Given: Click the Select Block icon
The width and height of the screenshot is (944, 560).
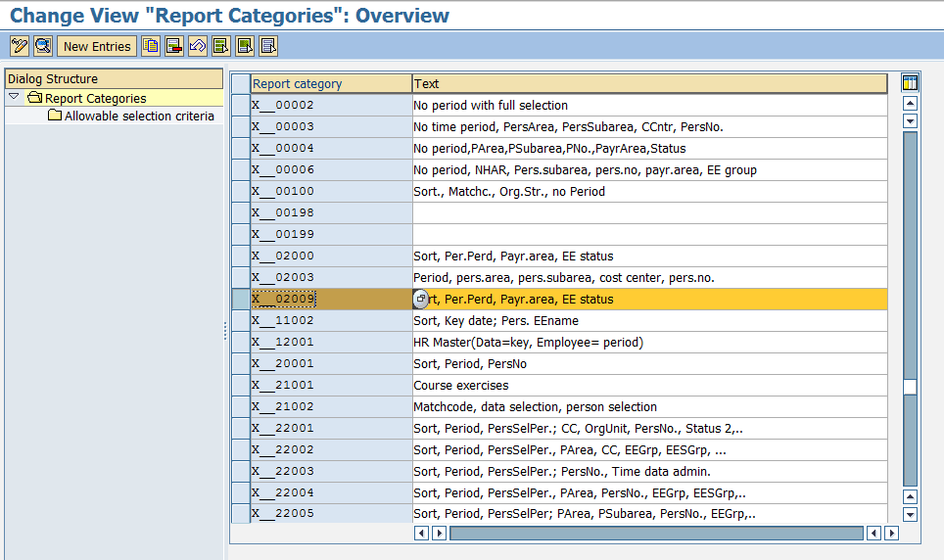Looking at the screenshot, I should [x=245, y=46].
